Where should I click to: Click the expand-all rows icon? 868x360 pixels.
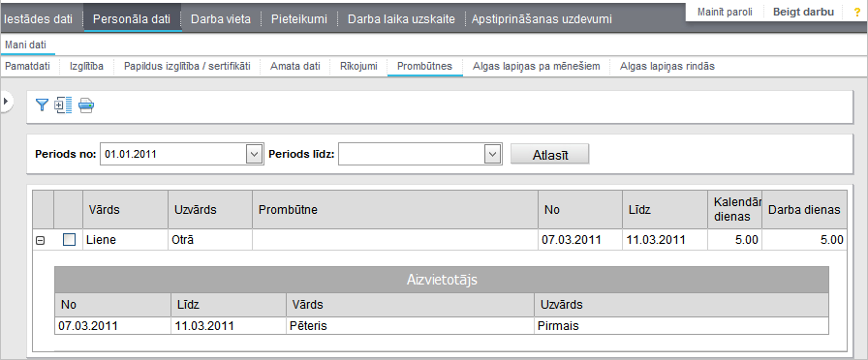63,105
